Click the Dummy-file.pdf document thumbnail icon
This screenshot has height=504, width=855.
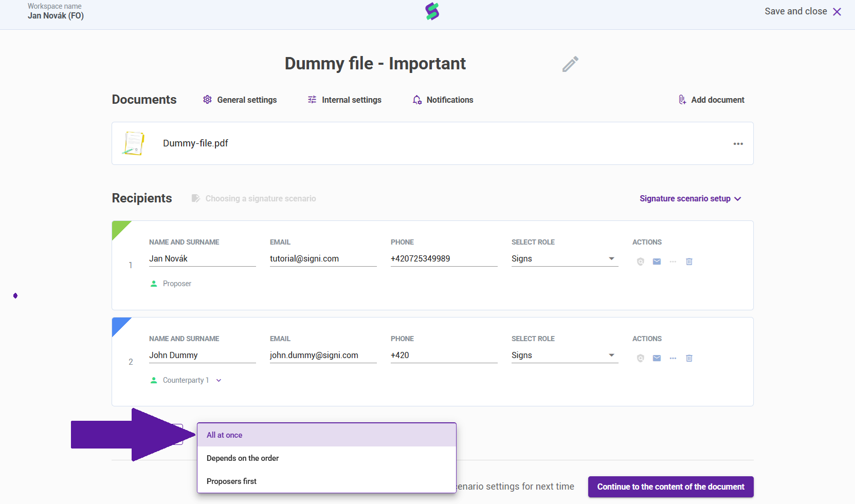point(134,143)
